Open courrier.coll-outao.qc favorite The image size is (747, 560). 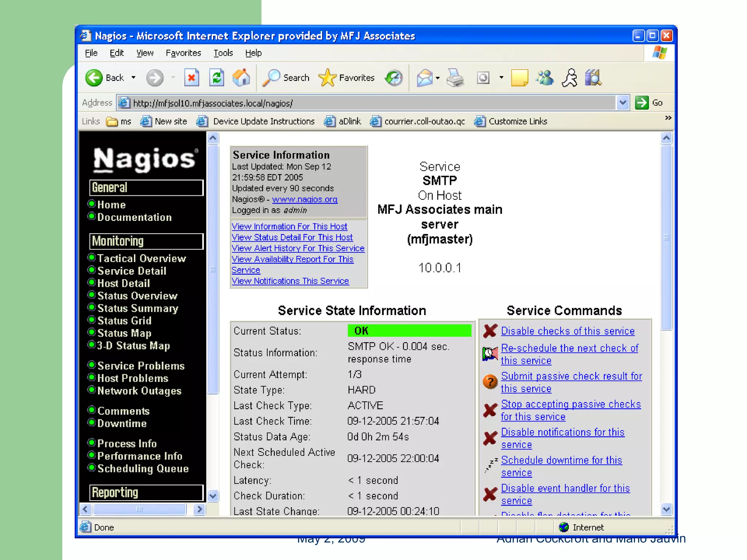417,121
